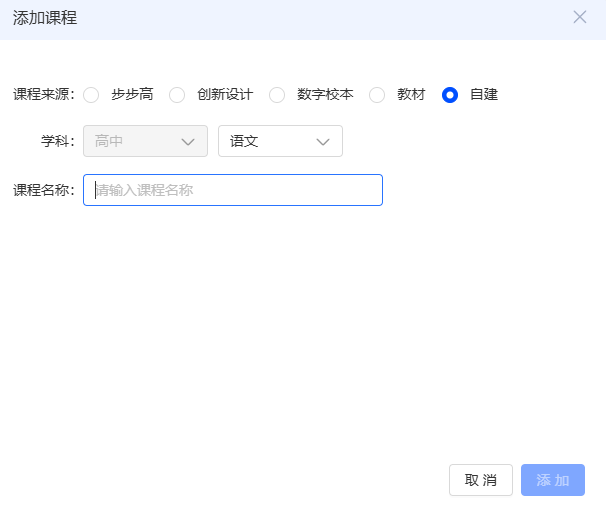Choose 教材 as course source
The width and height of the screenshot is (606, 508).
click(x=377, y=95)
